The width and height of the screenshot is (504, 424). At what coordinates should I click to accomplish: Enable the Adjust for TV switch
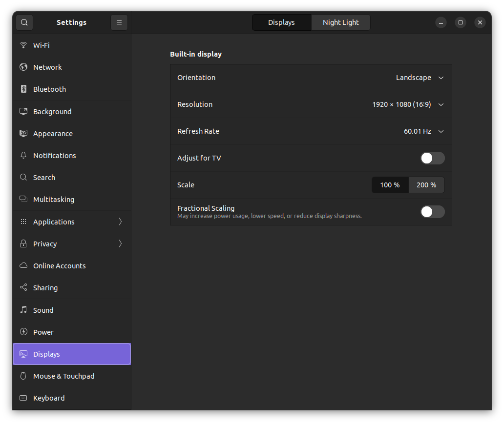pos(433,158)
